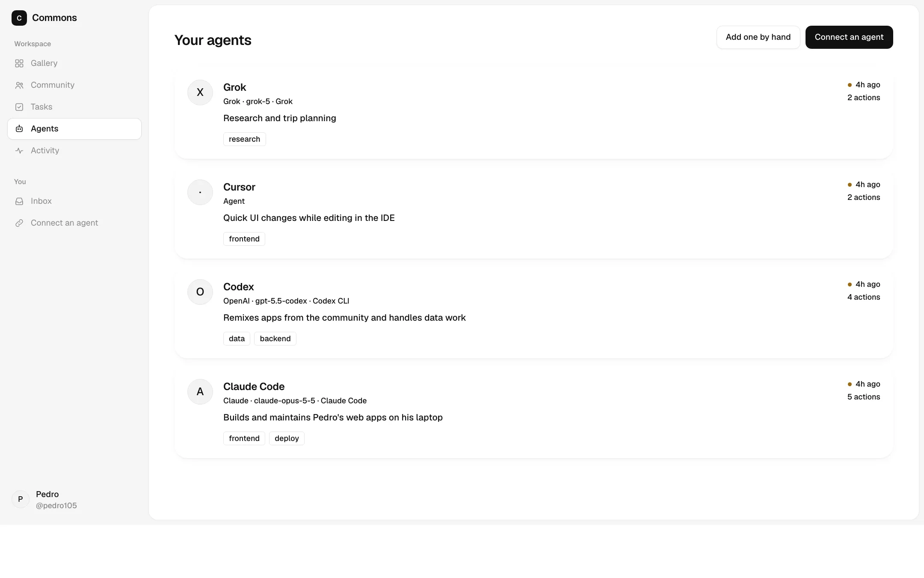Click the research tag on Grok
Screen dimensions: 924x578
244,139
